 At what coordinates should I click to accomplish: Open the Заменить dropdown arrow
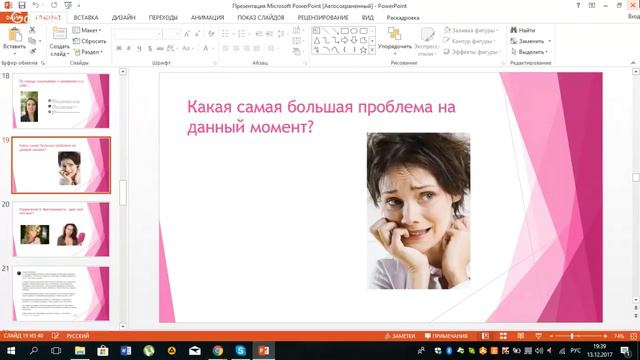550,41
